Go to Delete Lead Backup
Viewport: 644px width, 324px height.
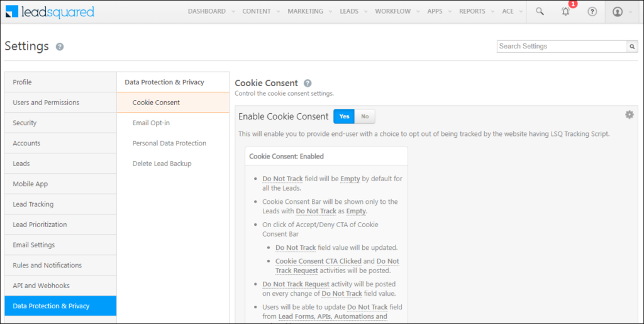click(162, 164)
